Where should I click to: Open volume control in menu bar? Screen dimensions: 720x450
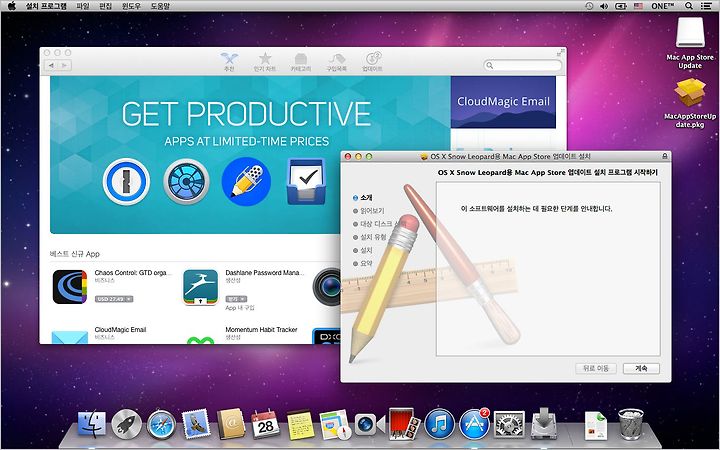(x=604, y=6)
